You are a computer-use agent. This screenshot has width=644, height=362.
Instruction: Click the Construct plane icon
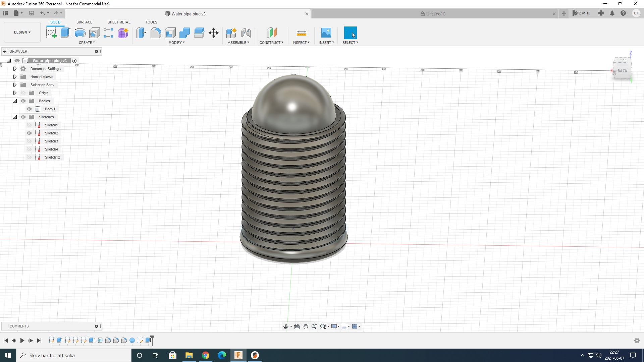(x=271, y=33)
